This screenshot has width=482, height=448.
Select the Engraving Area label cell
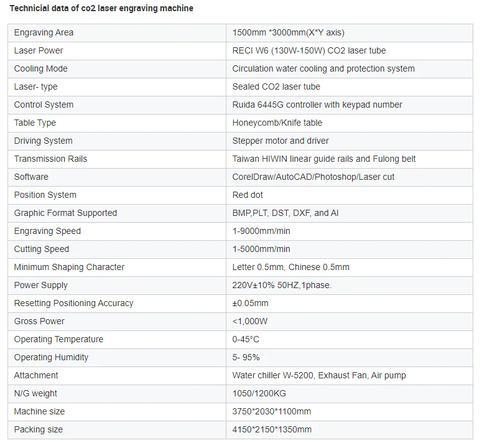[117, 33]
